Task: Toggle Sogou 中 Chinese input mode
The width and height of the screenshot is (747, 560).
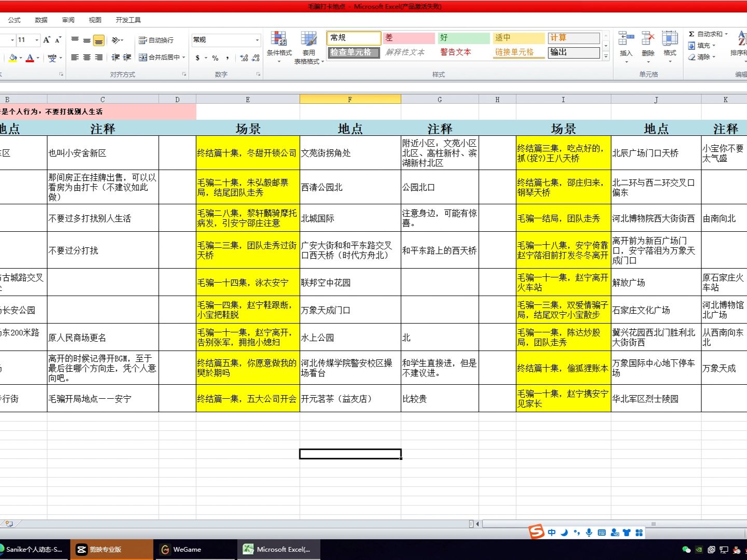Action: coord(552,533)
